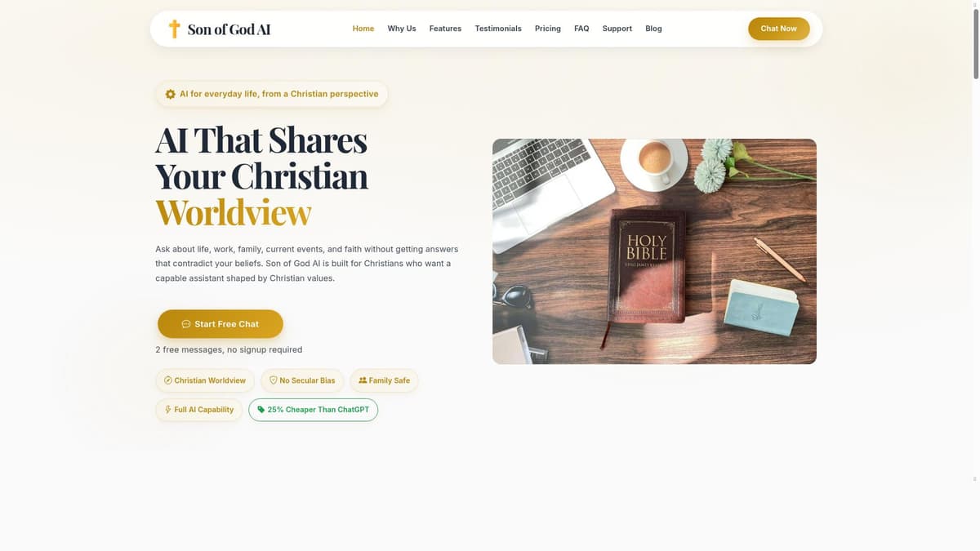Click the tag icon beside 25% Cheaper
The height and width of the screenshot is (551, 980).
pos(261,410)
